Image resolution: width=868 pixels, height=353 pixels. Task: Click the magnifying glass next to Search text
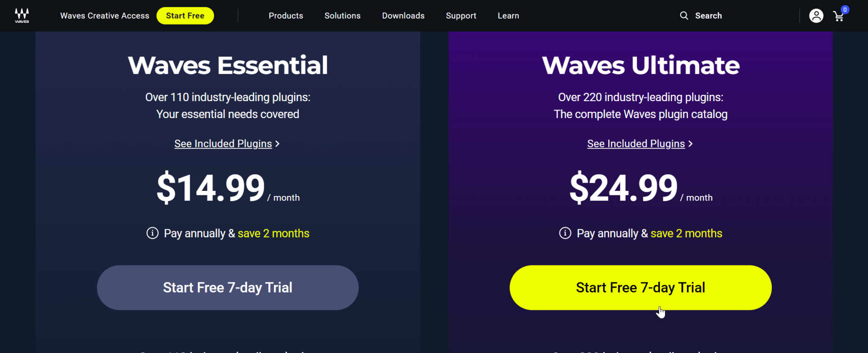pos(684,15)
